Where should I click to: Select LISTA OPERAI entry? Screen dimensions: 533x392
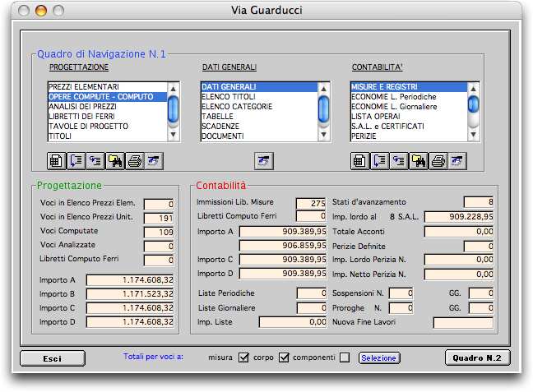[410, 117]
